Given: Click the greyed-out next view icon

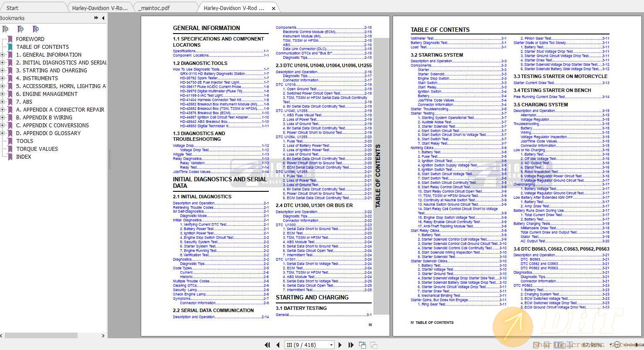Looking at the screenshot, I should tap(373, 345).
